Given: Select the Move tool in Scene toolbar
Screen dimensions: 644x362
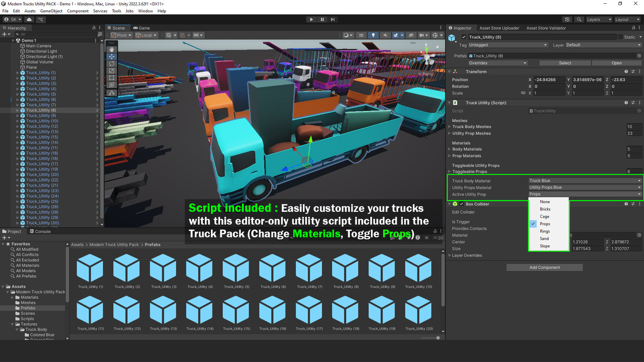Looking at the screenshot, I should coord(112,56).
